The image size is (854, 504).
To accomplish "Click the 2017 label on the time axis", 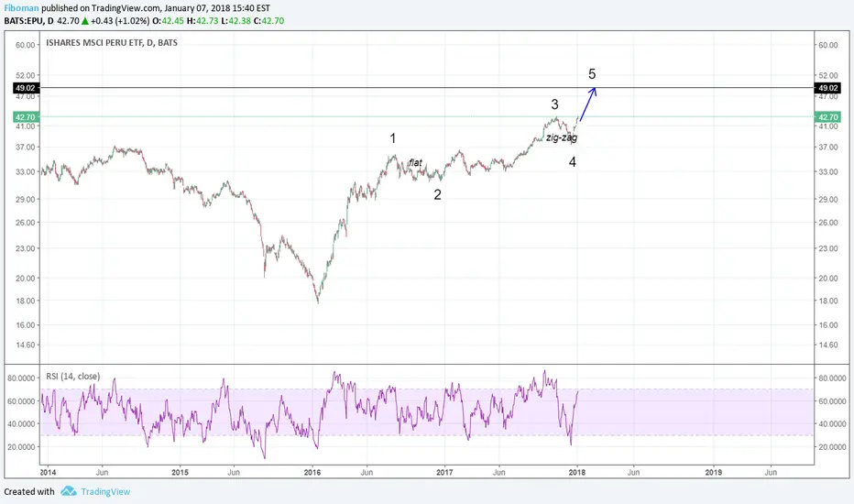I will 444,472.
